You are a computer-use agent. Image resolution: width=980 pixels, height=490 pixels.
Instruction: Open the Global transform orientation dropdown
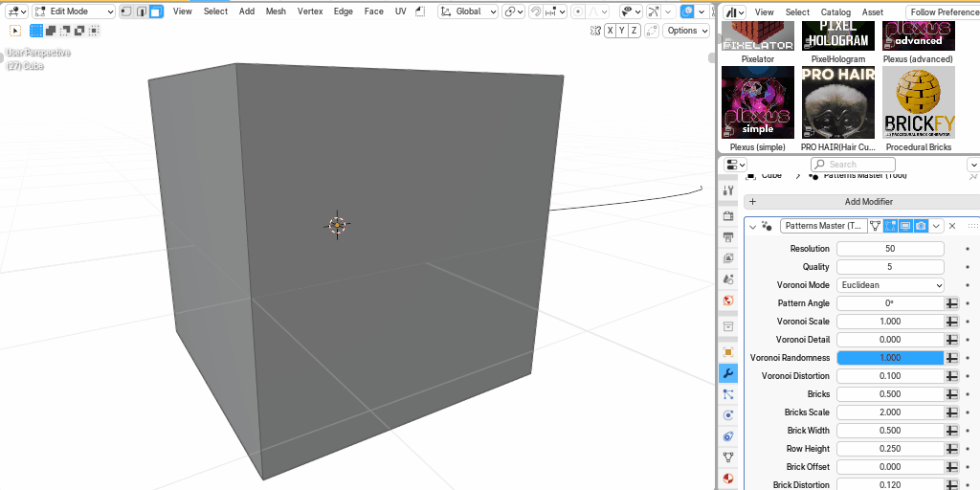tap(468, 11)
